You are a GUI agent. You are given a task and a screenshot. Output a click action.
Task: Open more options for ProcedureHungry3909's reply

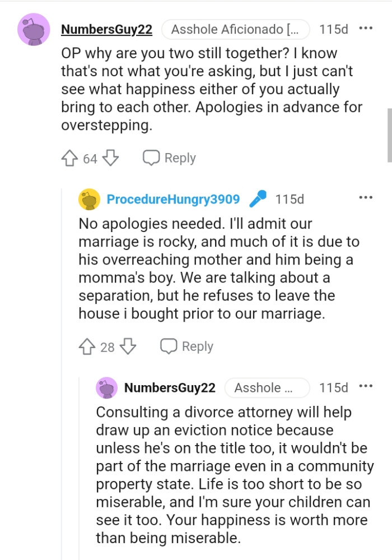(366, 198)
